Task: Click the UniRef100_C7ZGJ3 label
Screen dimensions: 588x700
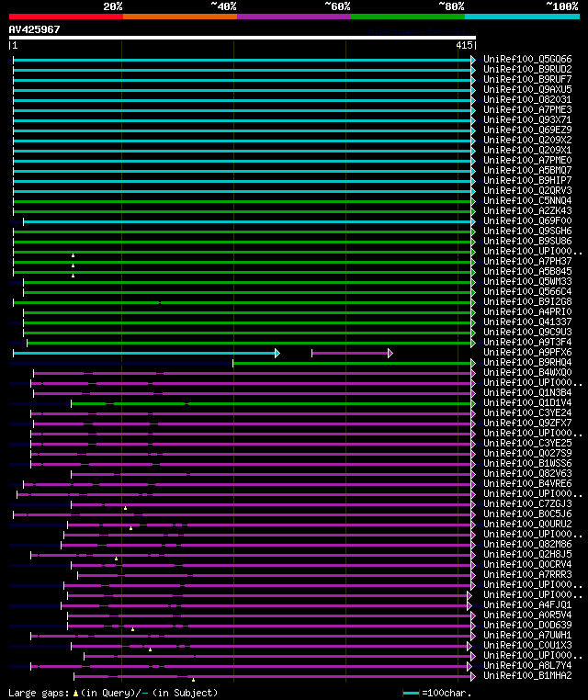Action: (x=527, y=503)
